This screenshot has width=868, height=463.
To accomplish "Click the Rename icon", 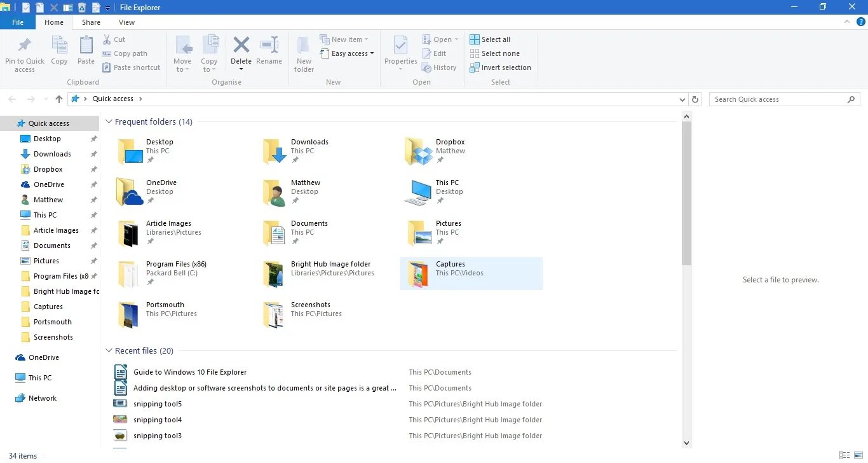I will point(269,45).
